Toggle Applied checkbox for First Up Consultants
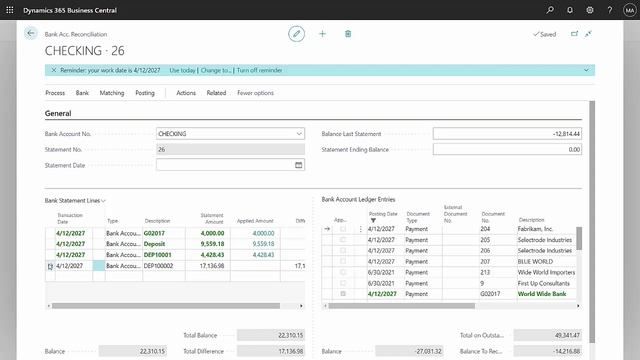The image size is (640, 360). click(x=343, y=283)
